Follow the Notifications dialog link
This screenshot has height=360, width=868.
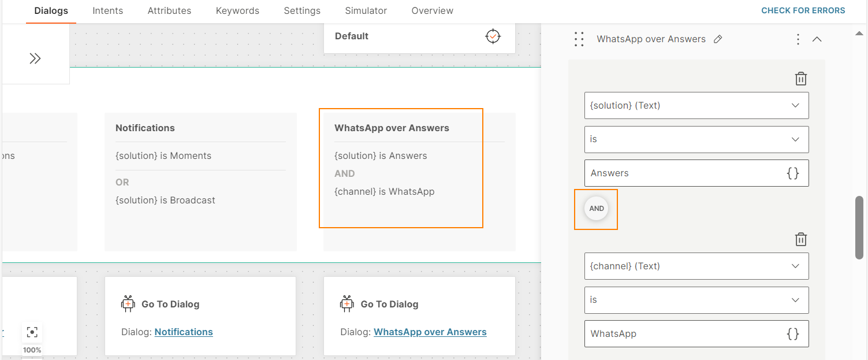[x=184, y=332]
